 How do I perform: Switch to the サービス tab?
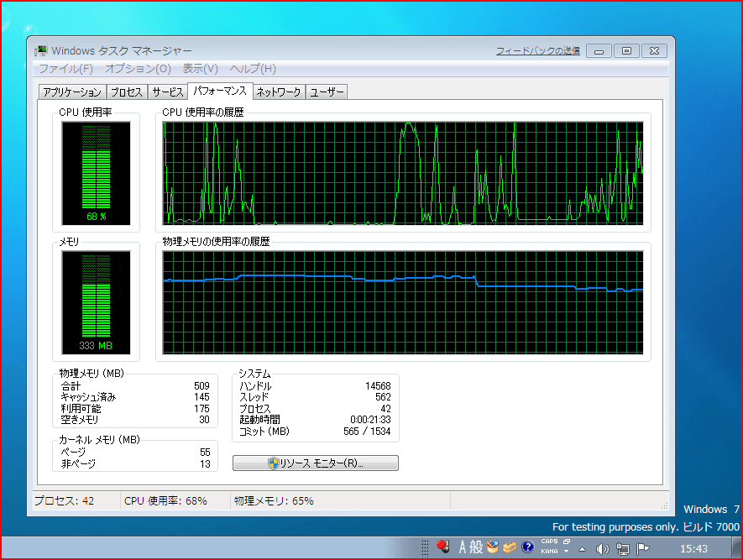tap(168, 92)
